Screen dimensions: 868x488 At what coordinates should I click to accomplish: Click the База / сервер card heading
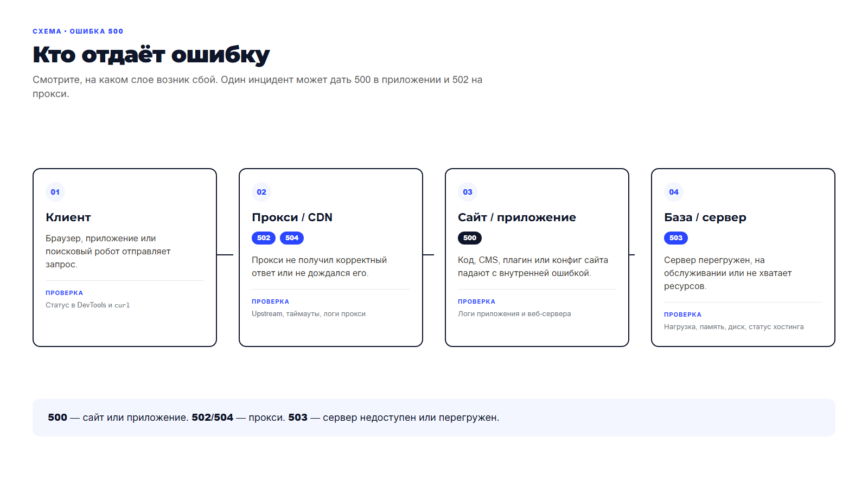coord(705,217)
